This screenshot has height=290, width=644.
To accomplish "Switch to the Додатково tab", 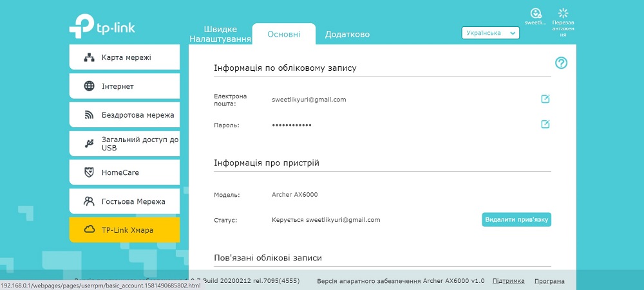I will click(348, 35).
